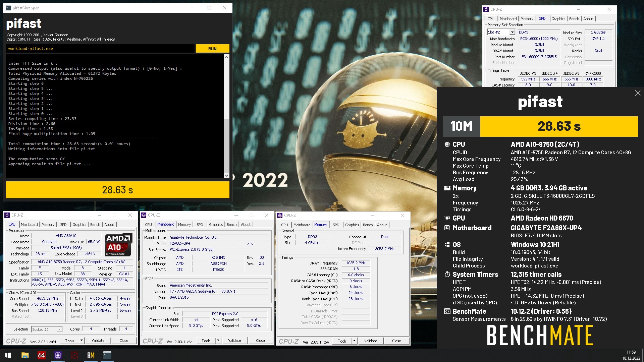Click Part Number F3-16000CL7-2GBFLS field
644x362 pixels.
[x=539, y=57]
